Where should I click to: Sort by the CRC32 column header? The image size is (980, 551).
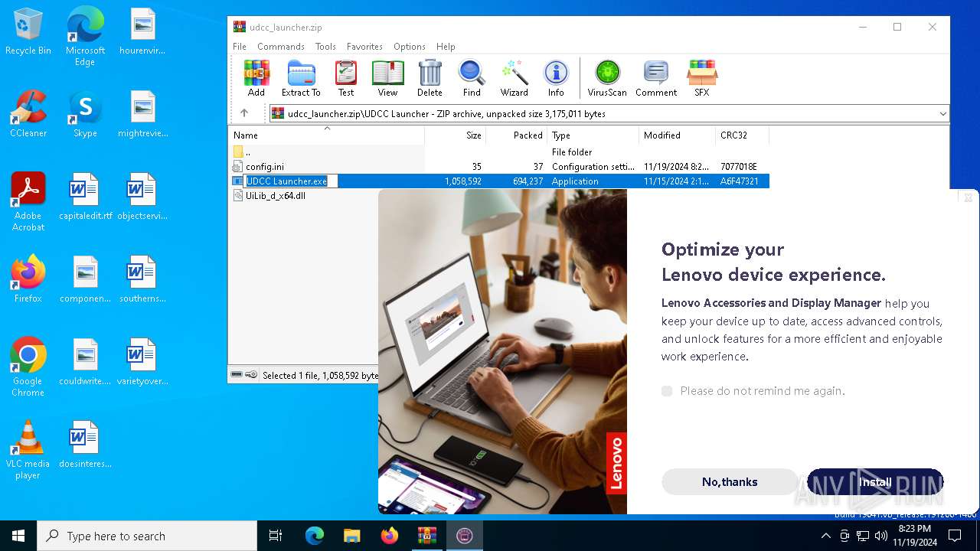pyautogui.click(x=743, y=135)
